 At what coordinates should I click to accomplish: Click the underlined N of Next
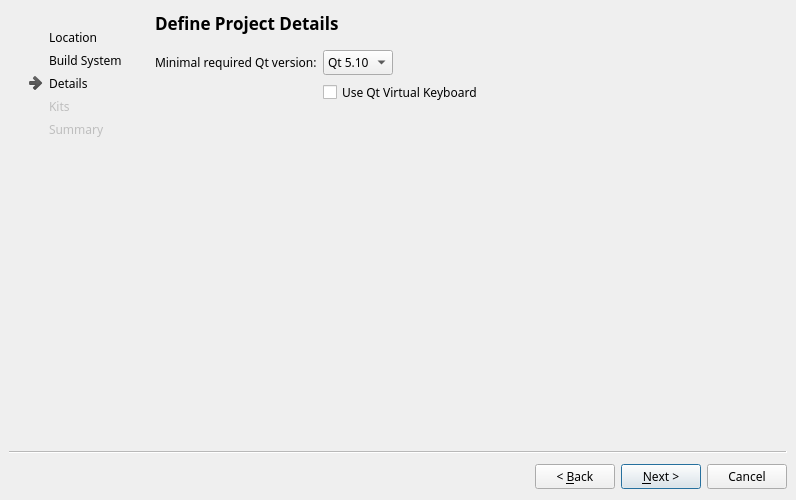647,477
